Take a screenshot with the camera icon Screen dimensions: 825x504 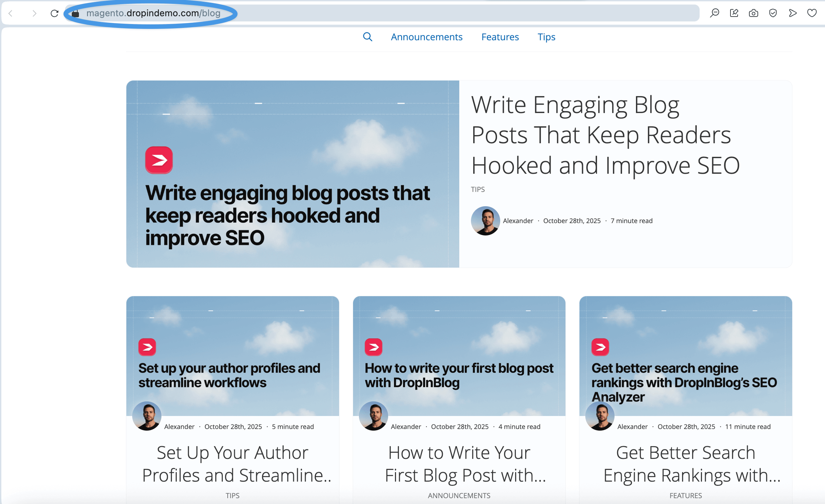coord(753,13)
